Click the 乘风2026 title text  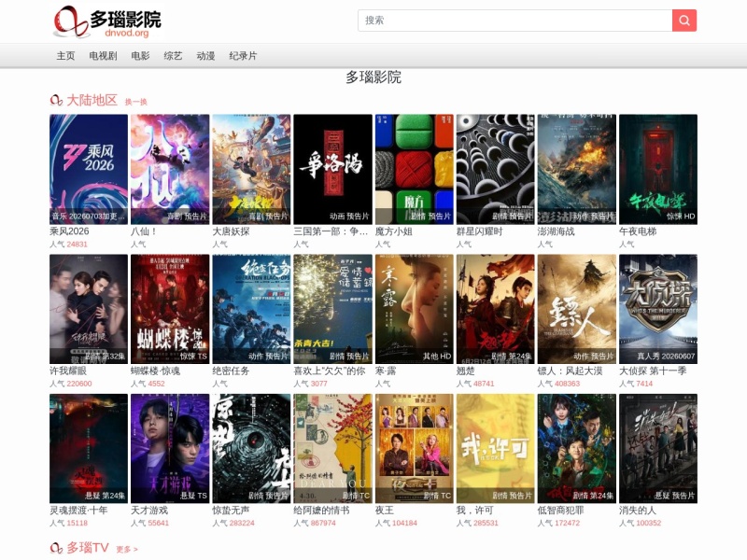pyautogui.click(x=69, y=231)
